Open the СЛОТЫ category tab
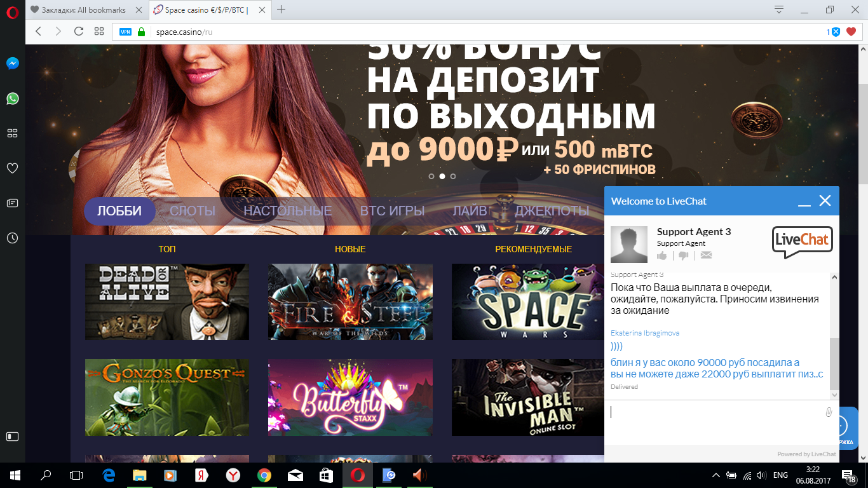The height and width of the screenshot is (488, 868). (193, 211)
